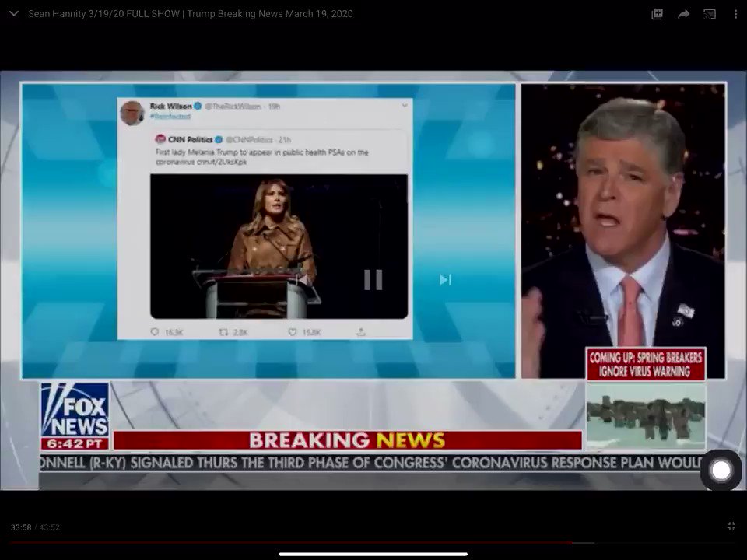This screenshot has width=747, height=560.
Task: Tap the tweet's embedded photo at podium
Action: click(x=279, y=247)
